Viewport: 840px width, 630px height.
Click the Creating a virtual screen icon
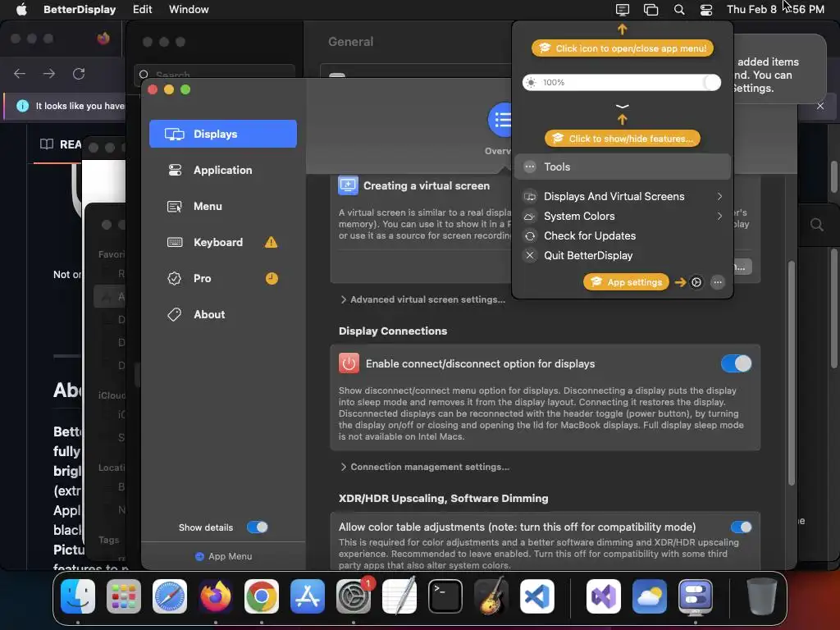(348, 185)
